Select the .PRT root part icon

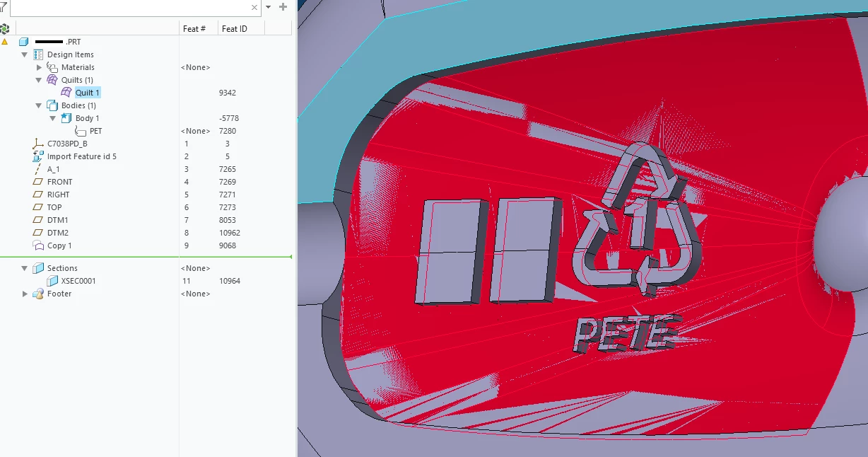(24, 42)
